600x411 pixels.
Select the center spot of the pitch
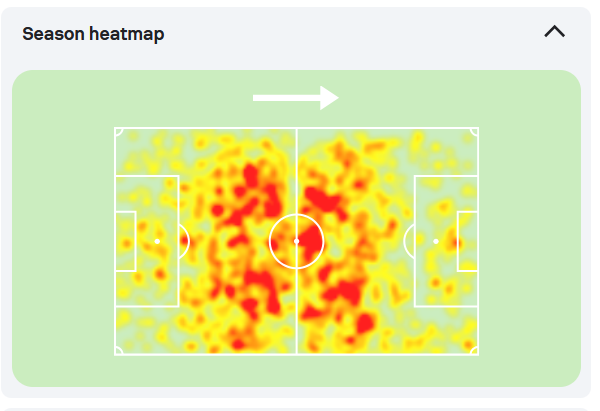click(297, 241)
